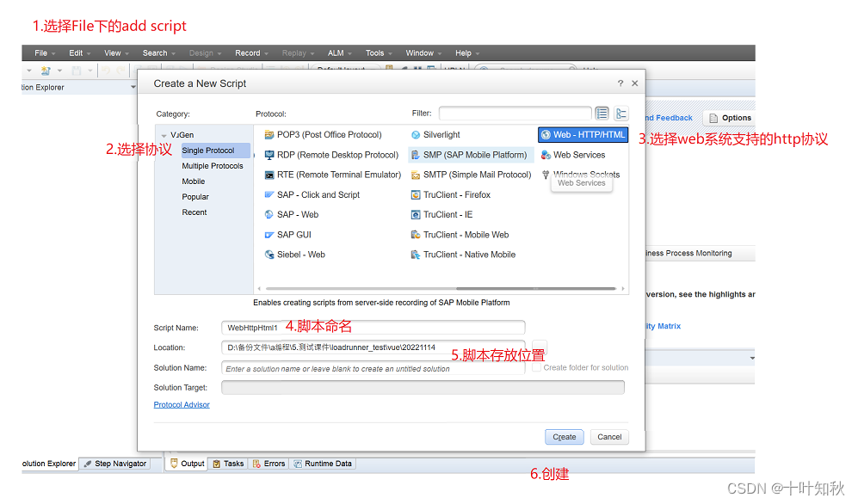Switch to the Output tab
The image size is (858, 504).
pyautogui.click(x=187, y=464)
